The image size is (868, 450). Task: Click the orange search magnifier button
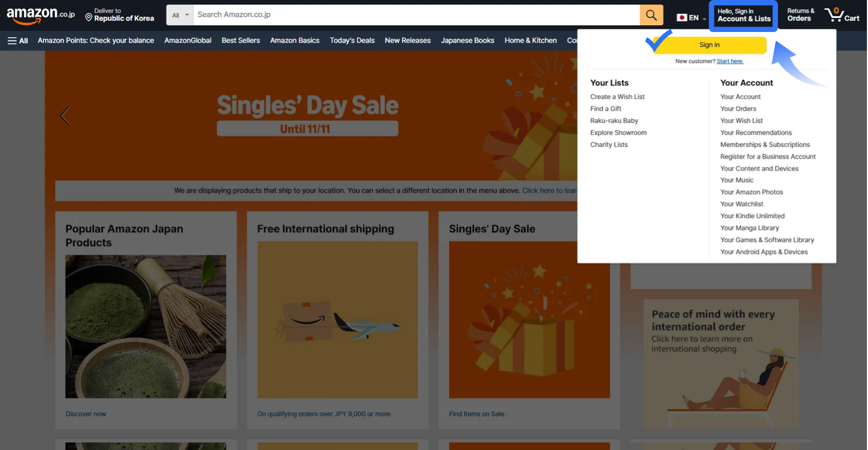[x=652, y=15]
